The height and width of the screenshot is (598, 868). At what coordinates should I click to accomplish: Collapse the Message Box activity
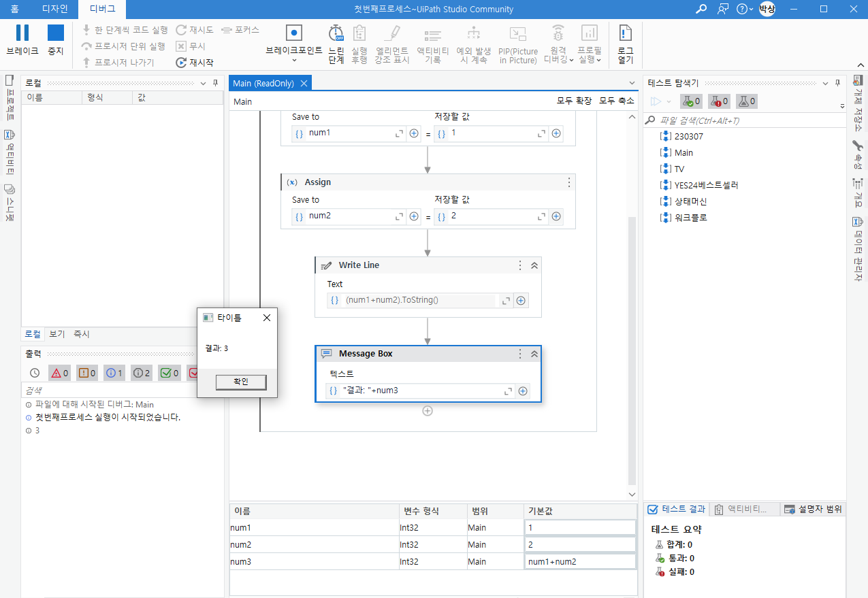pos(534,354)
